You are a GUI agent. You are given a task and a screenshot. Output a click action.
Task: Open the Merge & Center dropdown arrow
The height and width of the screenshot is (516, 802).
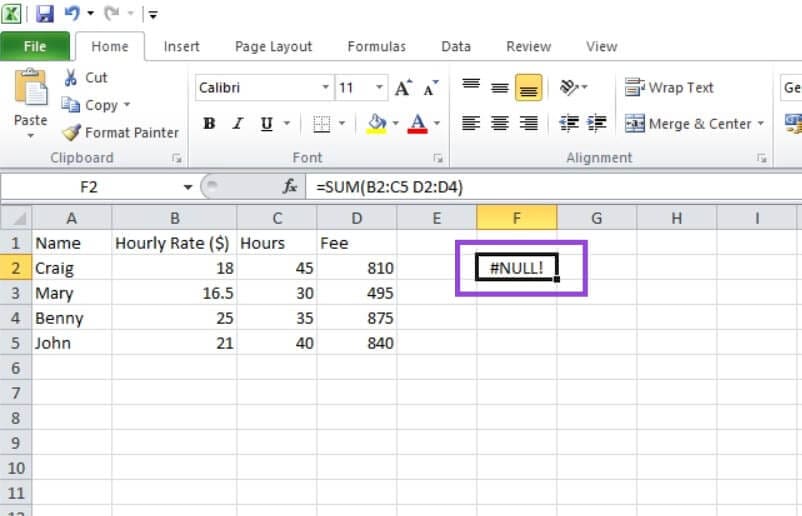coord(761,124)
